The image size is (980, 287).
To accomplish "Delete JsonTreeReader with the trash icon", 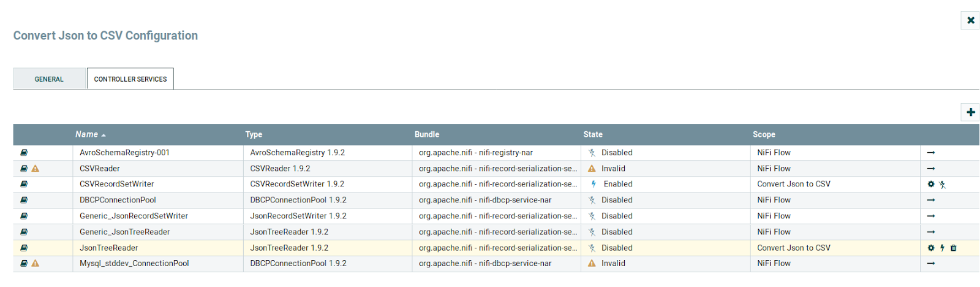I will click(x=954, y=248).
